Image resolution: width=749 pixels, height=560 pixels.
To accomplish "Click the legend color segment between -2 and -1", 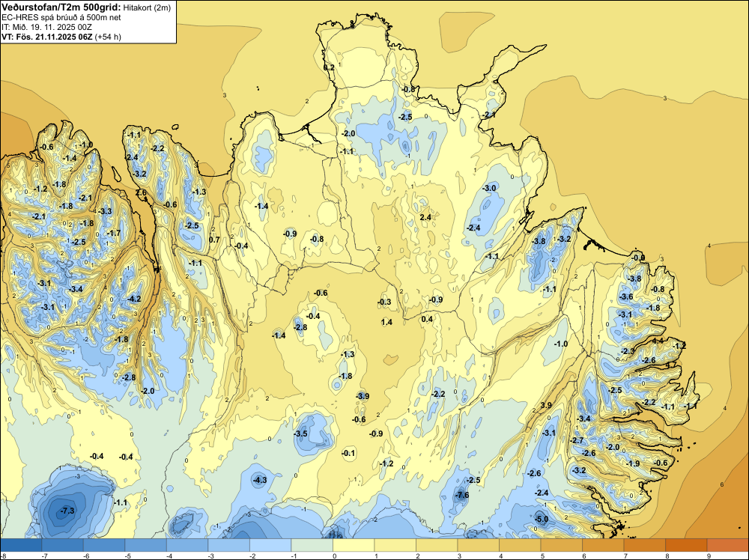I will click(x=270, y=545).
